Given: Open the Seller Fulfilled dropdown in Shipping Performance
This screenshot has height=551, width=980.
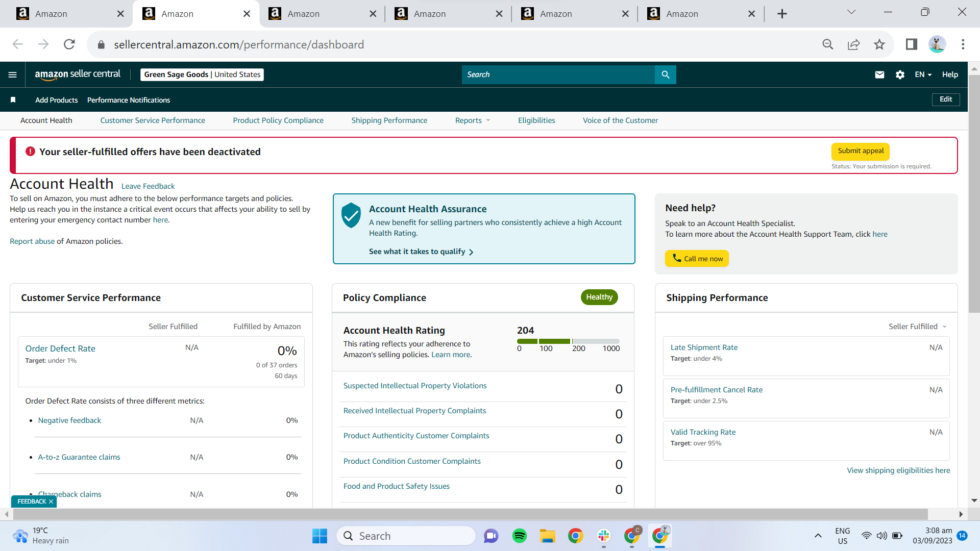Looking at the screenshot, I should click(918, 327).
